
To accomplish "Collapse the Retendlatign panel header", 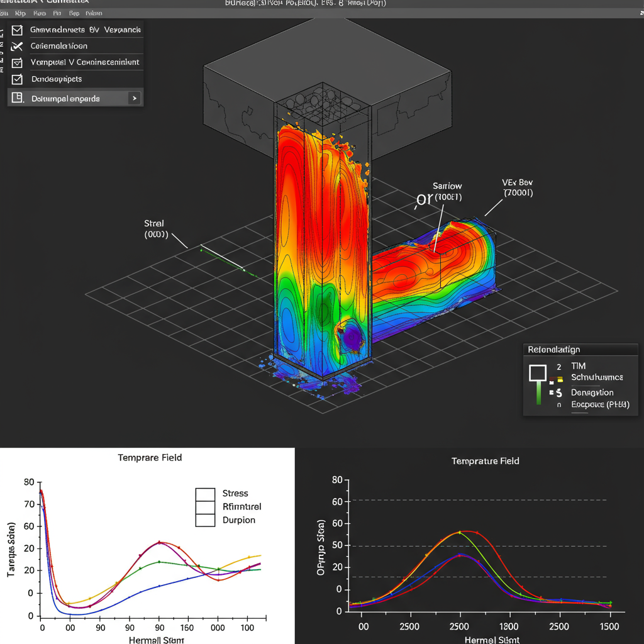I will click(x=553, y=349).
